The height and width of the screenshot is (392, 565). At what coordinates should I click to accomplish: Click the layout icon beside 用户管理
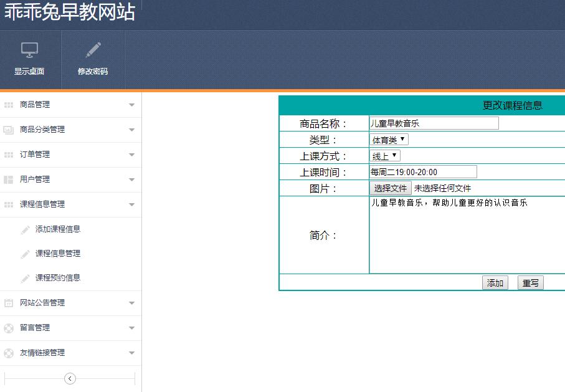(9, 179)
